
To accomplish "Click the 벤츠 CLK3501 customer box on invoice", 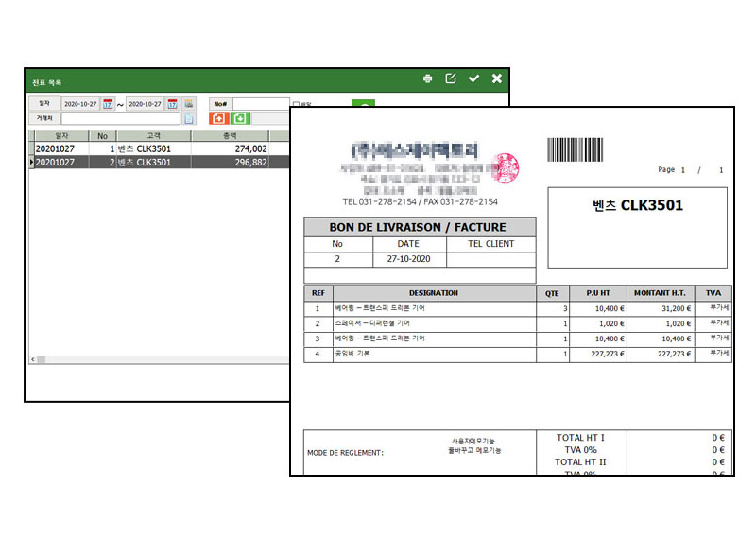I will tap(637, 228).
